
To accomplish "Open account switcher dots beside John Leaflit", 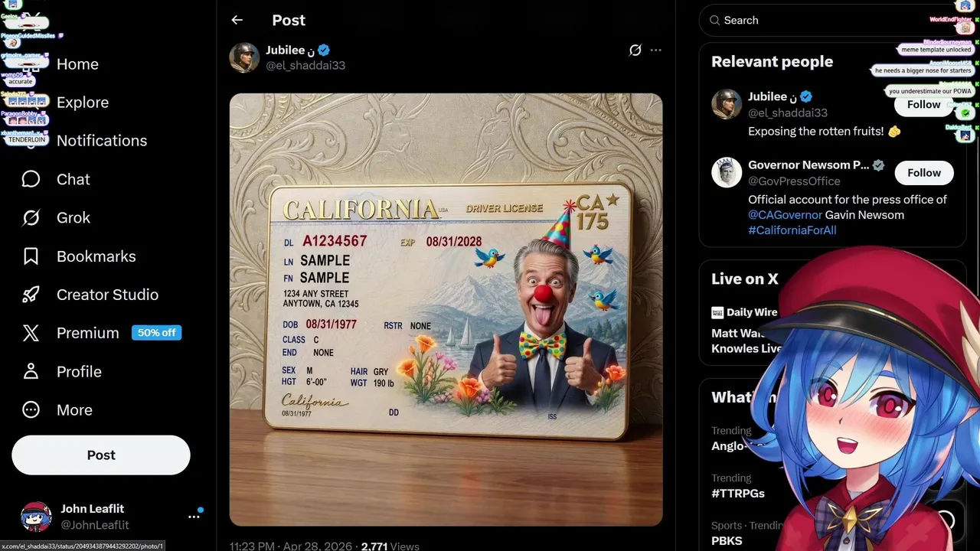I will [x=194, y=517].
